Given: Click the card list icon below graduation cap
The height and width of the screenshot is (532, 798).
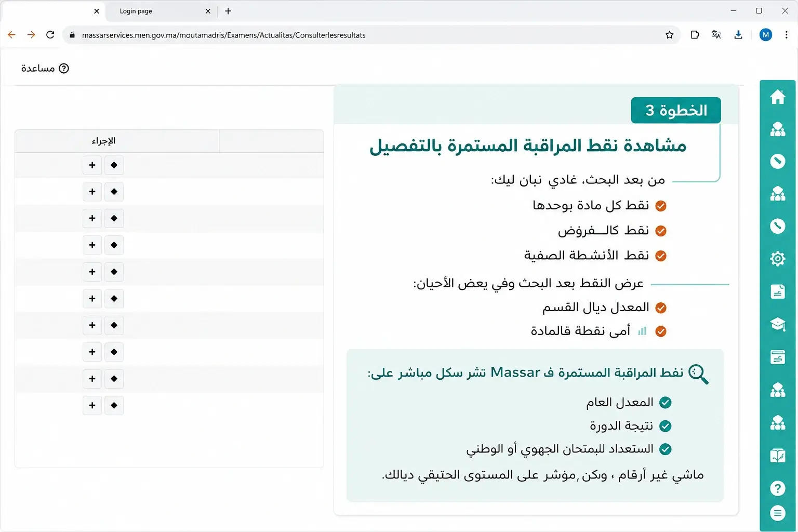Looking at the screenshot, I should pos(777,357).
